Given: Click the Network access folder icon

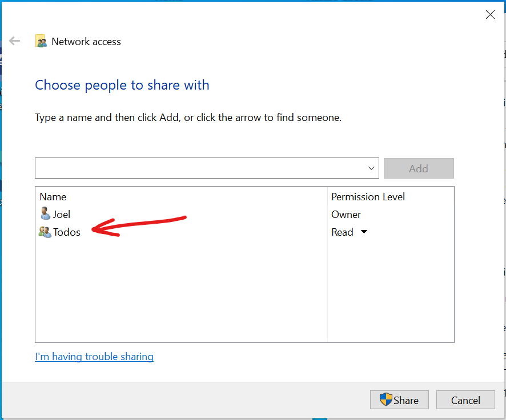Looking at the screenshot, I should (40, 41).
